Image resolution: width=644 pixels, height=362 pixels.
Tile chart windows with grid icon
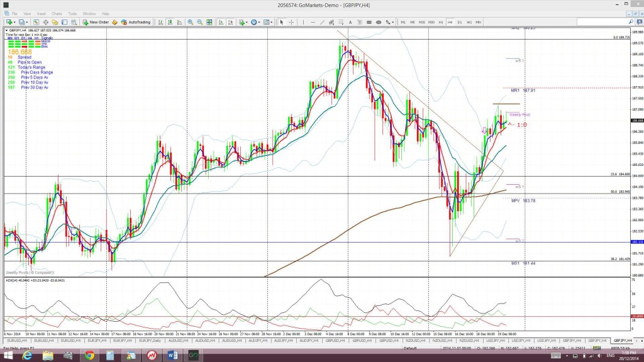coord(209,22)
